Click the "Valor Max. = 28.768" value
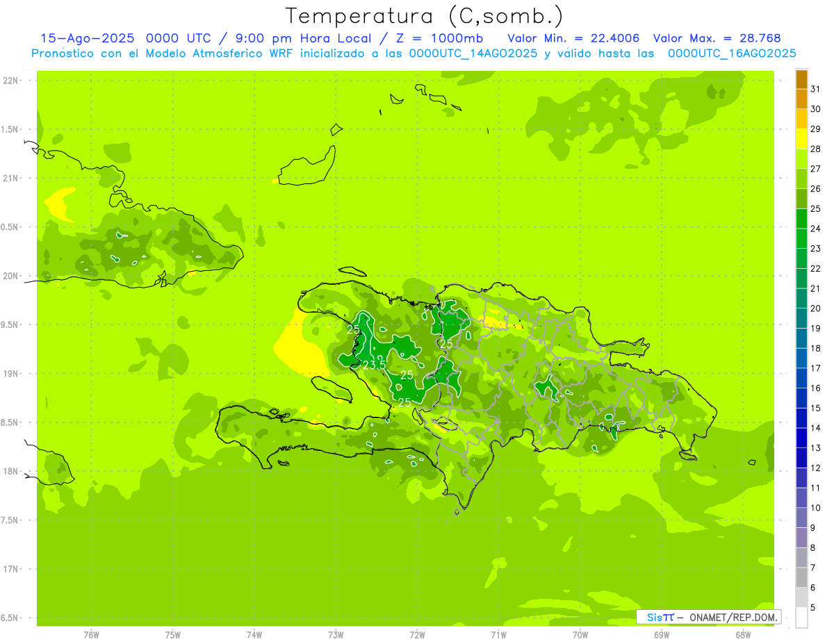This screenshot has height=644, width=834. (717, 38)
